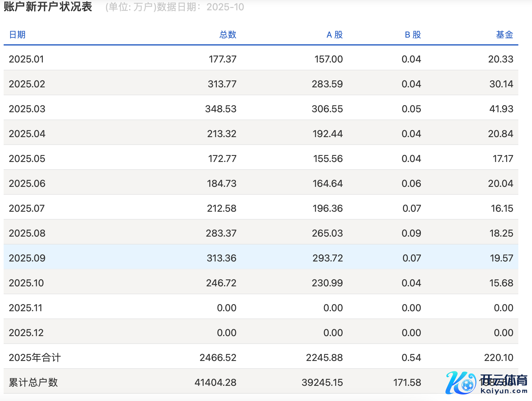
Task: Click the Kaiyun soccer ball logo icon
Action: pyautogui.click(x=461, y=383)
